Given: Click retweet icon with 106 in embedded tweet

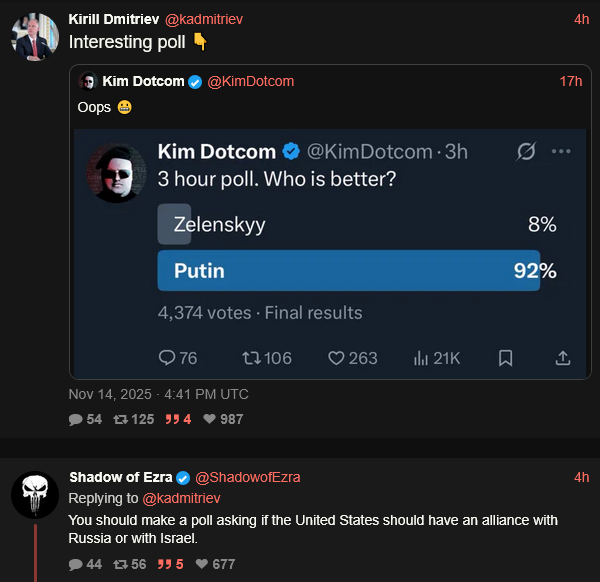Looking at the screenshot, I should tap(251, 358).
